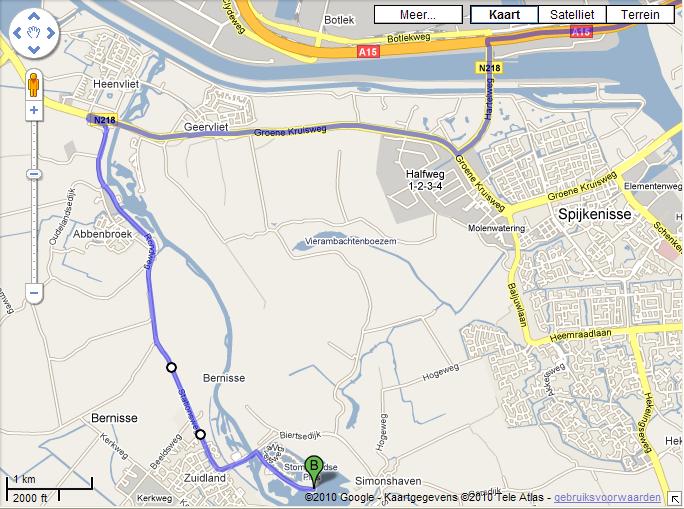Select the Street View pegman icon
Screen dimensions: 684x509
(x=34, y=85)
